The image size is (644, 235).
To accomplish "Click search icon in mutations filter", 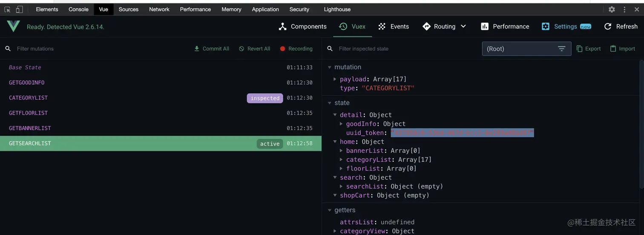I will 8,49.
